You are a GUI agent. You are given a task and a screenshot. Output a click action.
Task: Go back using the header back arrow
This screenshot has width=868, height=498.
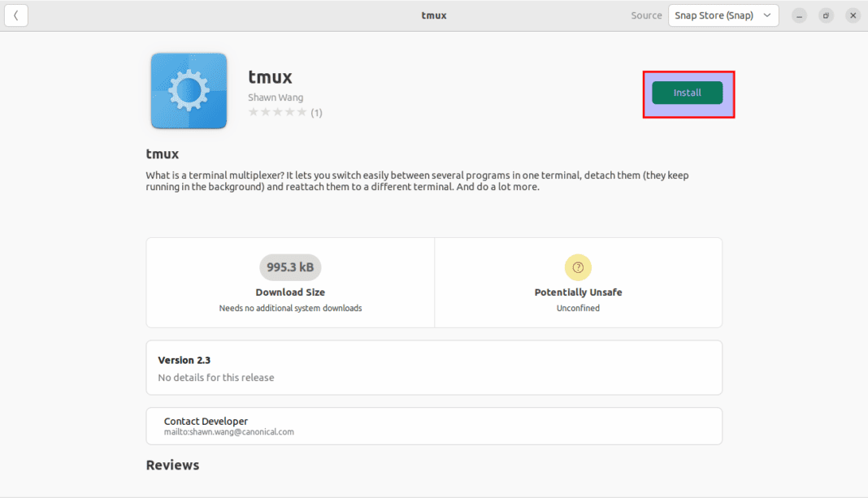point(16,15)
